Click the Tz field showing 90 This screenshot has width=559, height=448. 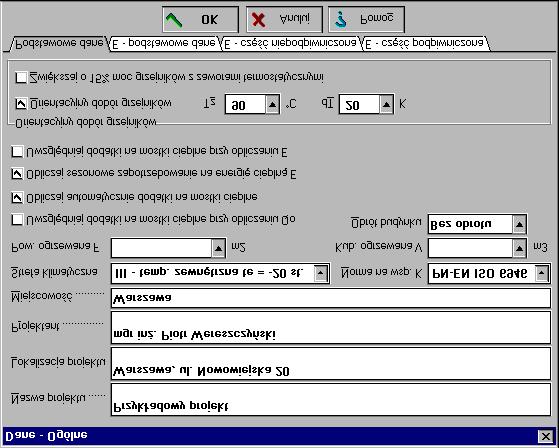coord(246,105)
